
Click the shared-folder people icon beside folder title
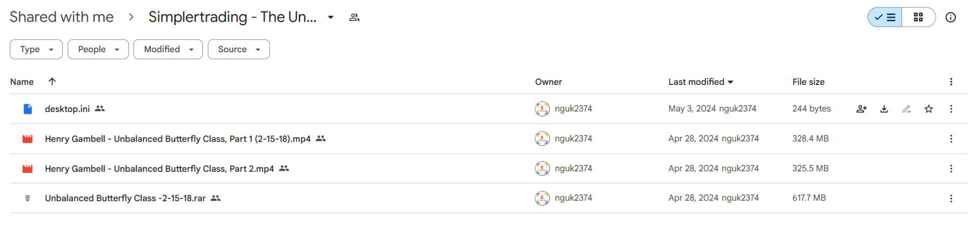tap(354, 17)
